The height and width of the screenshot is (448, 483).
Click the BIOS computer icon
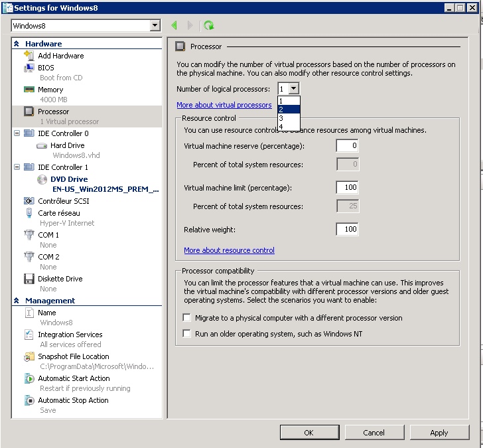click(x=29, y=68)
